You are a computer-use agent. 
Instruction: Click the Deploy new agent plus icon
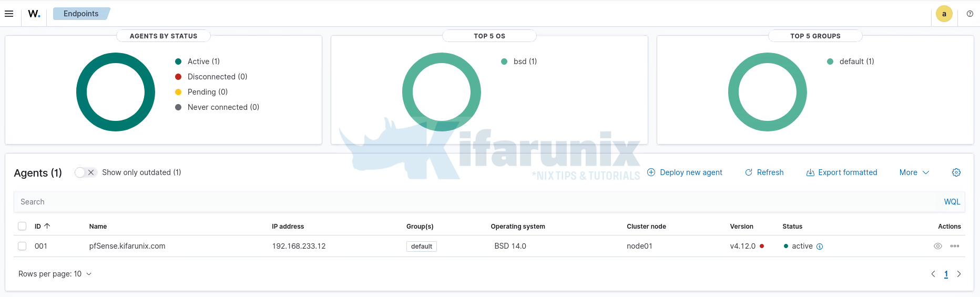coord(651,172)
